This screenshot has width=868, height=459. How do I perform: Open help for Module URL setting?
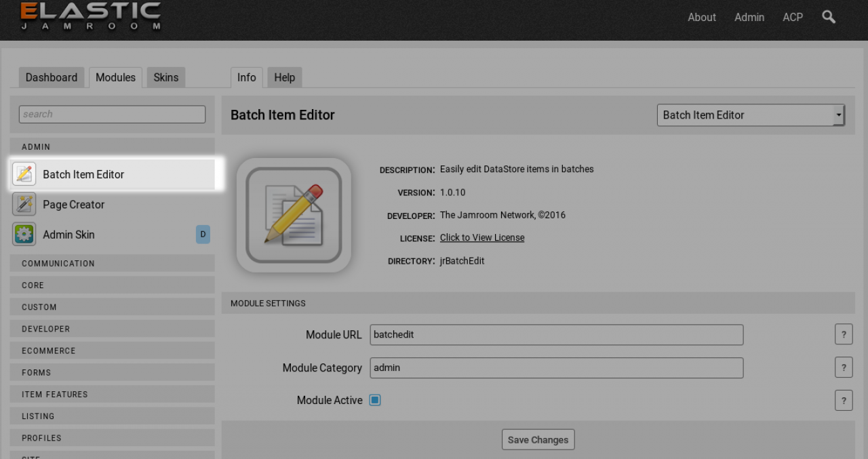[x=844, y=334]
